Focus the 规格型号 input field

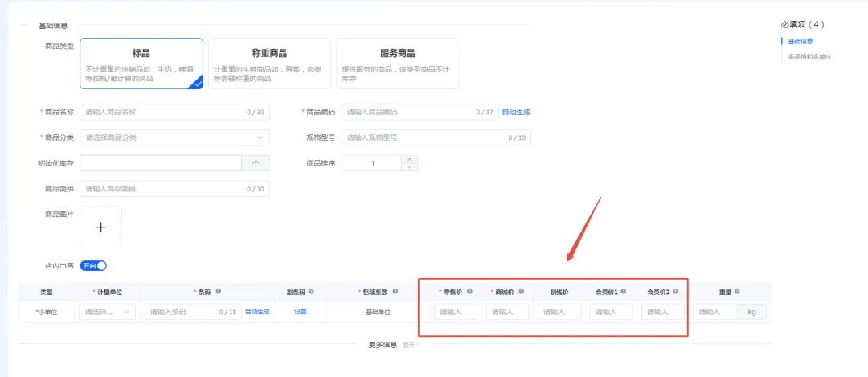[x=436, y=137]
